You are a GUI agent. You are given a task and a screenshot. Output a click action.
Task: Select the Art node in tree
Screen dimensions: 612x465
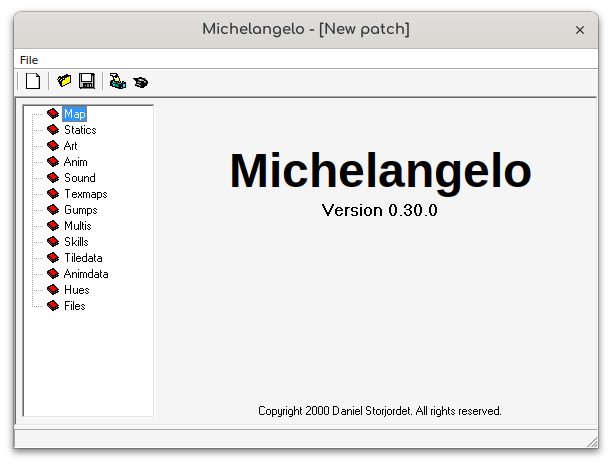(x=71, y=146)
